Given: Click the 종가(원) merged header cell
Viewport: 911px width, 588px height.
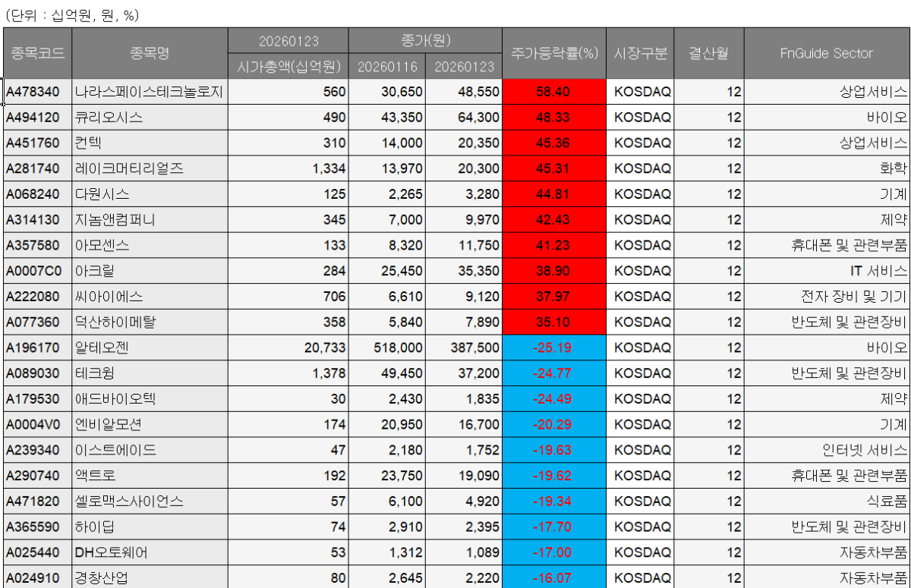Looking at the screenshot, I should point(425,40).
